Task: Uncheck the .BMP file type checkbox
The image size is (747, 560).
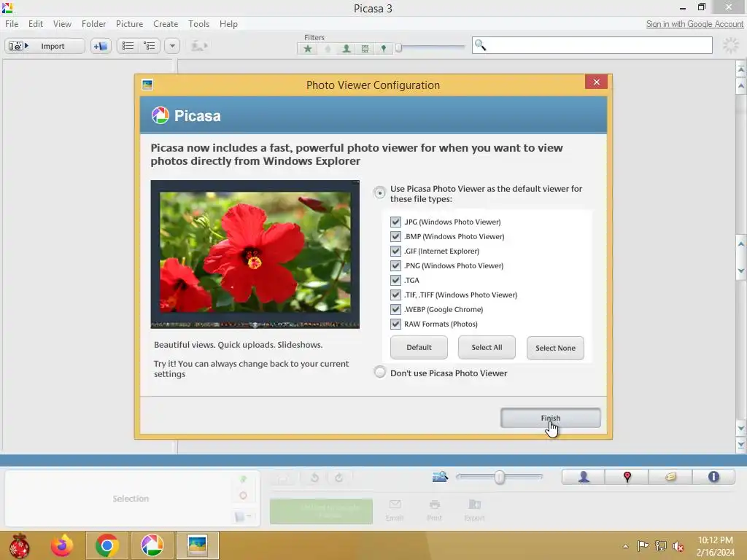Action: (395, 237)
